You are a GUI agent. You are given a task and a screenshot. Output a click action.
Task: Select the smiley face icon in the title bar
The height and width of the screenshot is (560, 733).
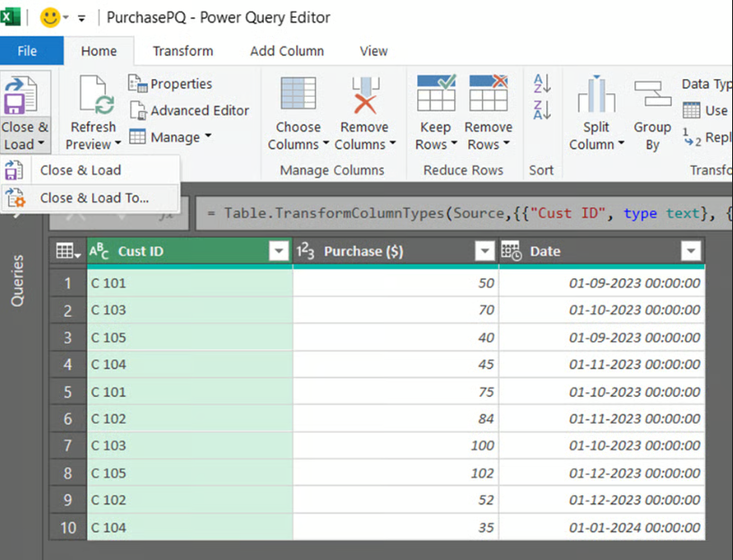(51, 16)
